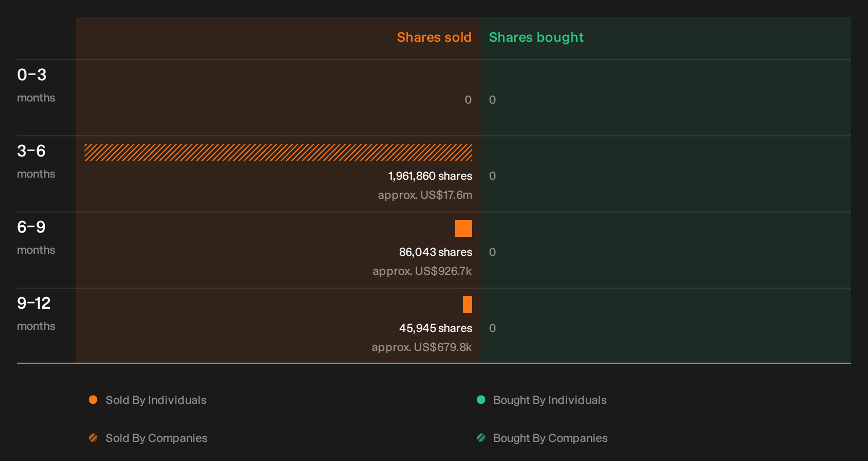The height and width of the screenshot is (461, 868).
Task: Click the striped Sold By Companies legend icon
Action: 93,438
